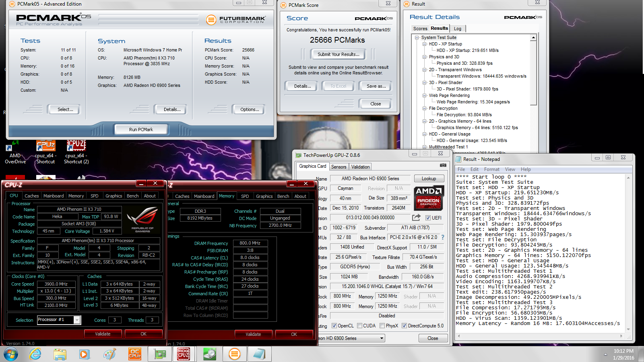644x362 pixels.
Task: Open the Validation tab in GPU-Z
Action: point(360,167)
